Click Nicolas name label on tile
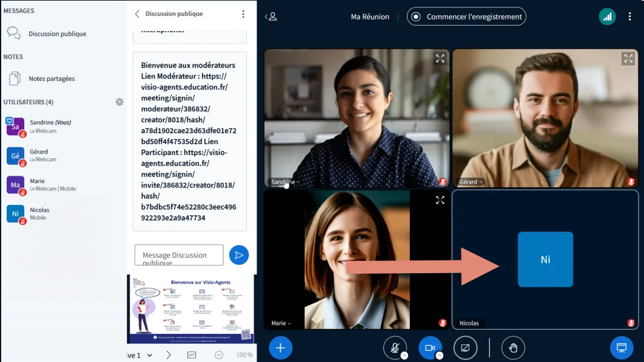Image resolution: width=644 pixels, height=362 pixels. click(469, 324)
